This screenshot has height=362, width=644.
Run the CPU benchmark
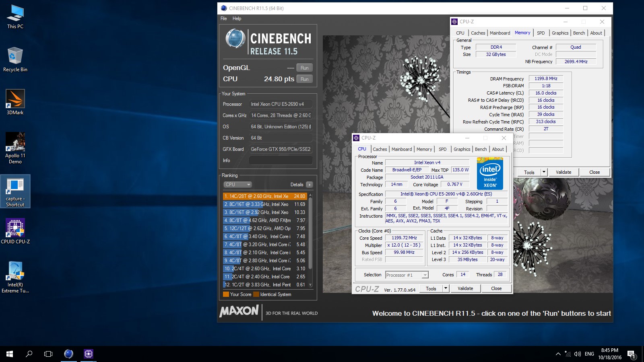click(x=305, y=79)
